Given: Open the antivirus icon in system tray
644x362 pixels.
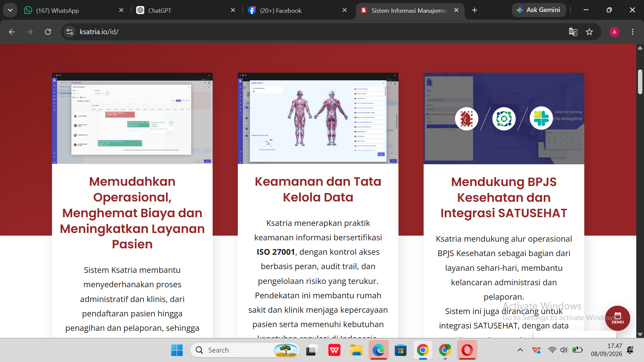Looking at the screenshot, I should pos(536,350).
